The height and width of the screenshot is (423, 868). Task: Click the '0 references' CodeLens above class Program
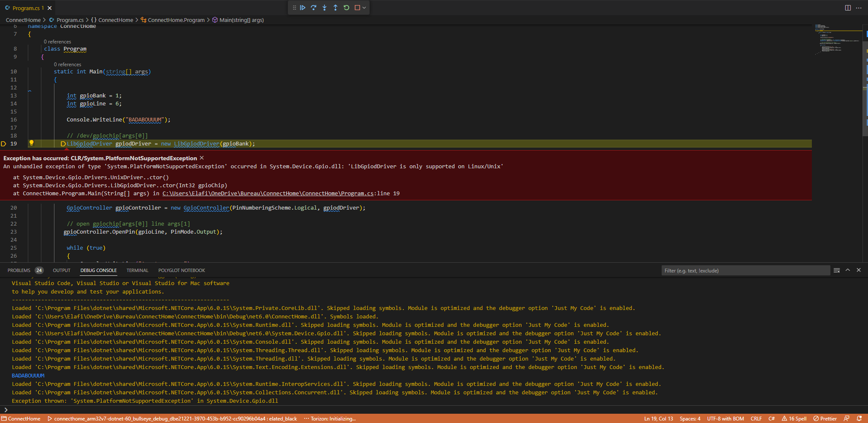click(57, 42)
